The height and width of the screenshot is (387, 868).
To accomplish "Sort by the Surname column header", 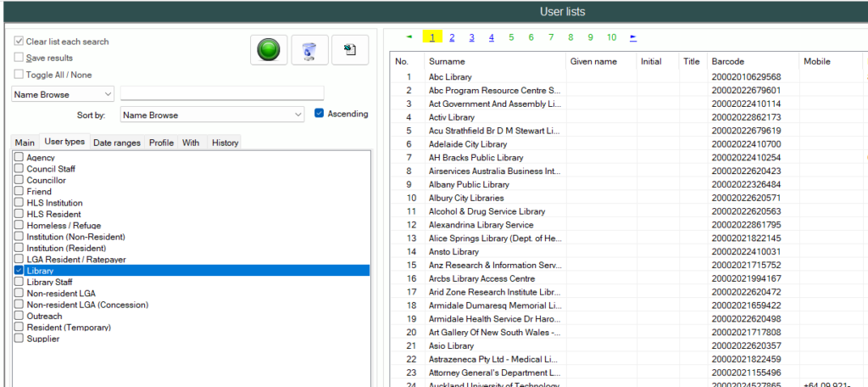I will pos(495,62).
